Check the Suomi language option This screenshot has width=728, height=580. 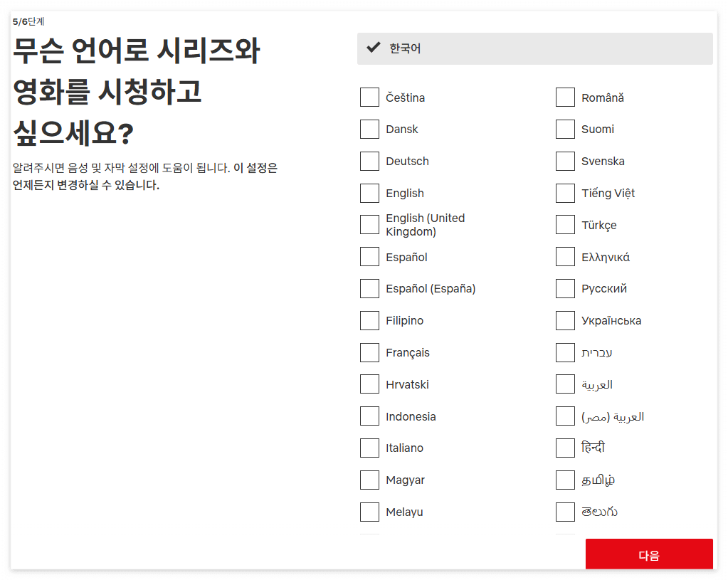564,129
